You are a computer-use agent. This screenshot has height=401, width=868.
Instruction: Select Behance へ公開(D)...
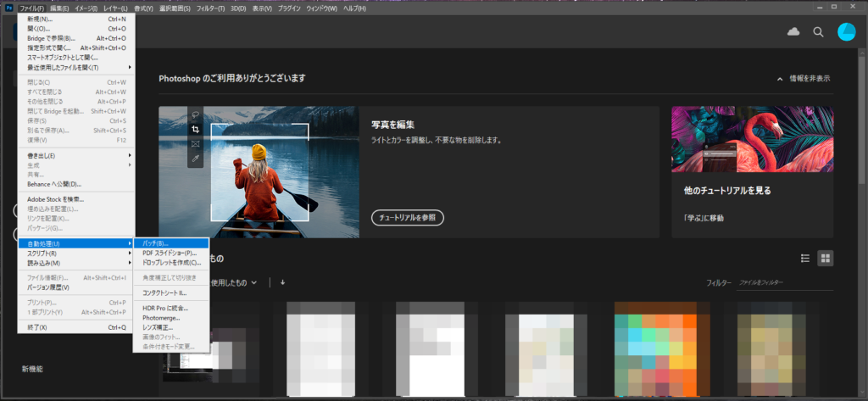click(76, 184)
